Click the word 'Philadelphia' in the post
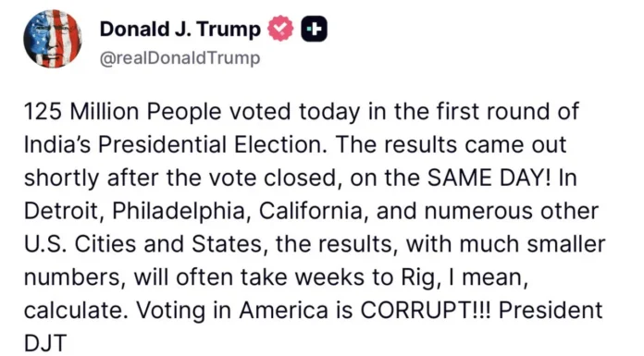The width and height of the screenshot is (644, 356). click(180, 211)
